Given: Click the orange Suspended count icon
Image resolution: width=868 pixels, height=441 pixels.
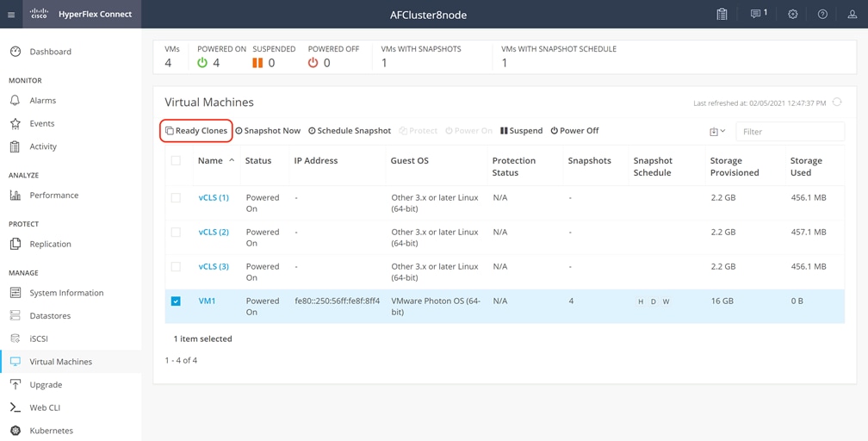Looking at the screenshot, I should coord(257,63).
